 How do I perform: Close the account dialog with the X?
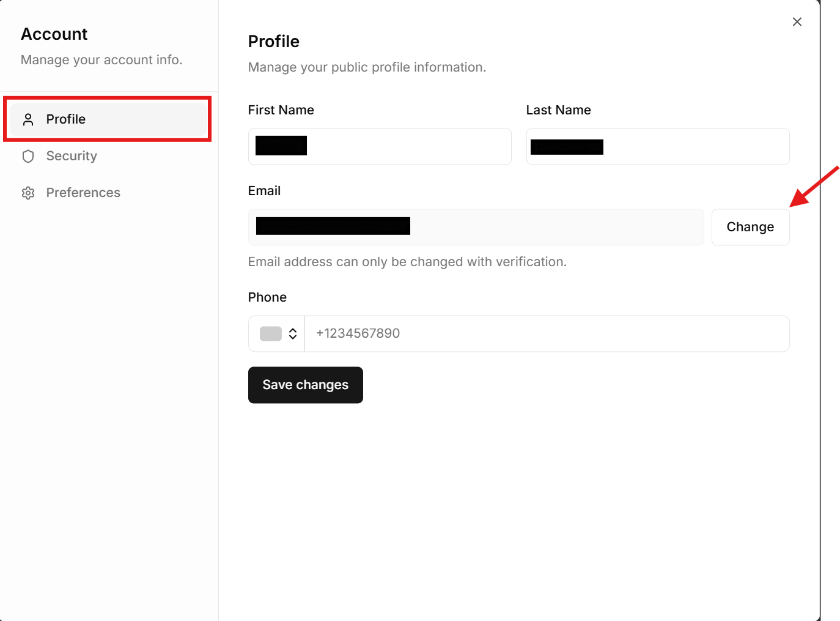(x=797, y=22)
